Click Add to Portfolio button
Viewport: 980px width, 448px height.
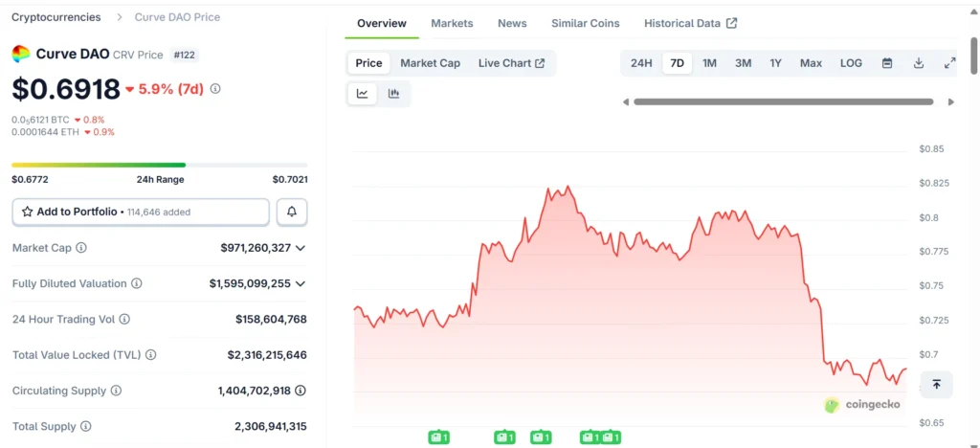141,212
